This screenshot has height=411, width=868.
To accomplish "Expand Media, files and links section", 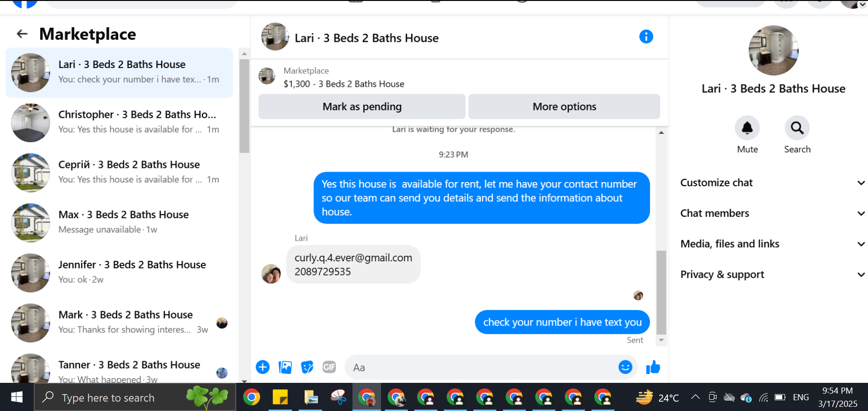I will pos(772,244).
